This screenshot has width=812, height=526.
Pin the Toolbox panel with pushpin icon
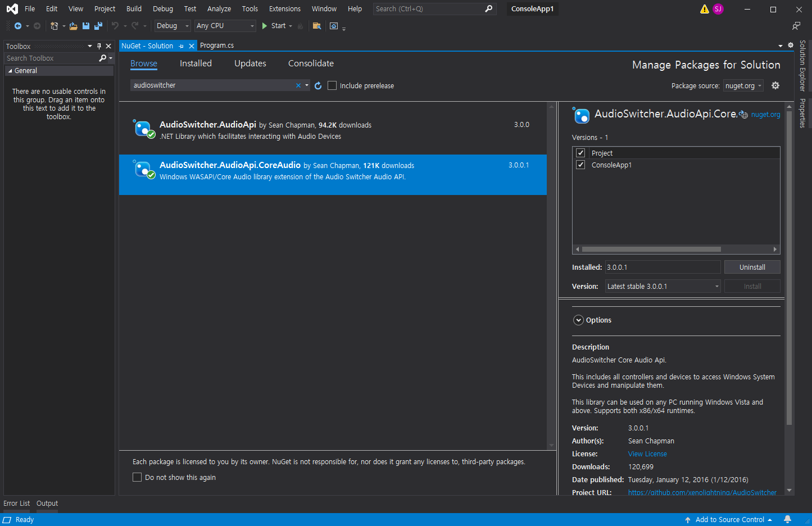(99, 46)
